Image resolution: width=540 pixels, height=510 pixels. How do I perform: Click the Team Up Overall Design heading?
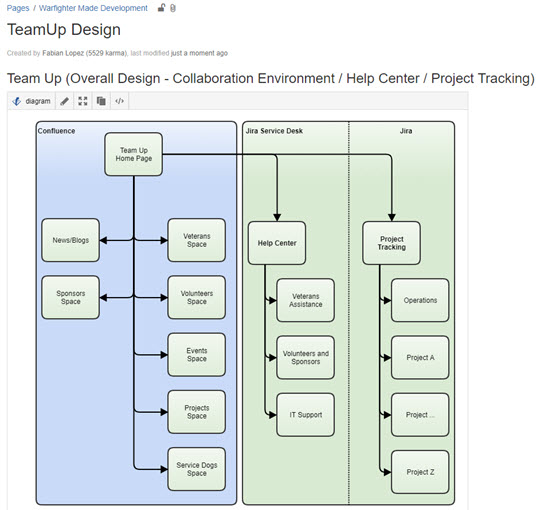coord(271,79)
